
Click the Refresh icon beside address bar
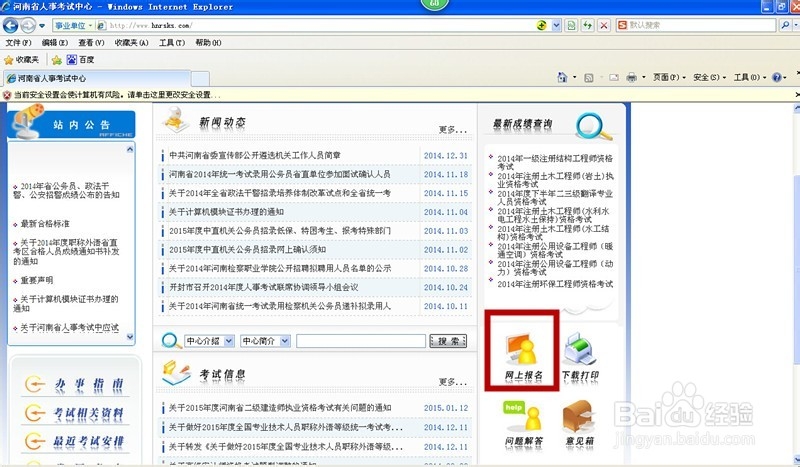(x=588, y=25)
